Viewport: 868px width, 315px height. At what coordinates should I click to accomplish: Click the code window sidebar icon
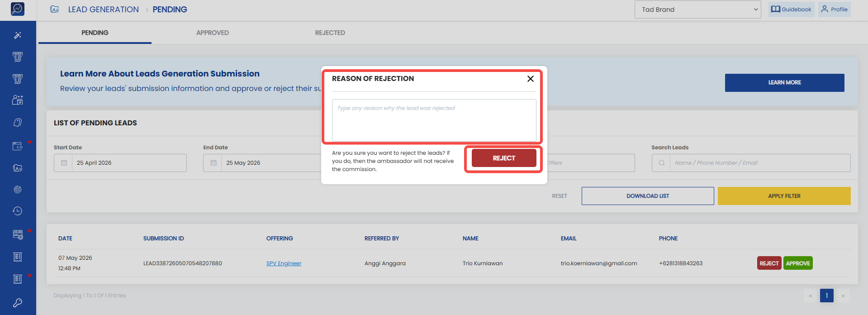pyautogui.click(x=18, y=146)
